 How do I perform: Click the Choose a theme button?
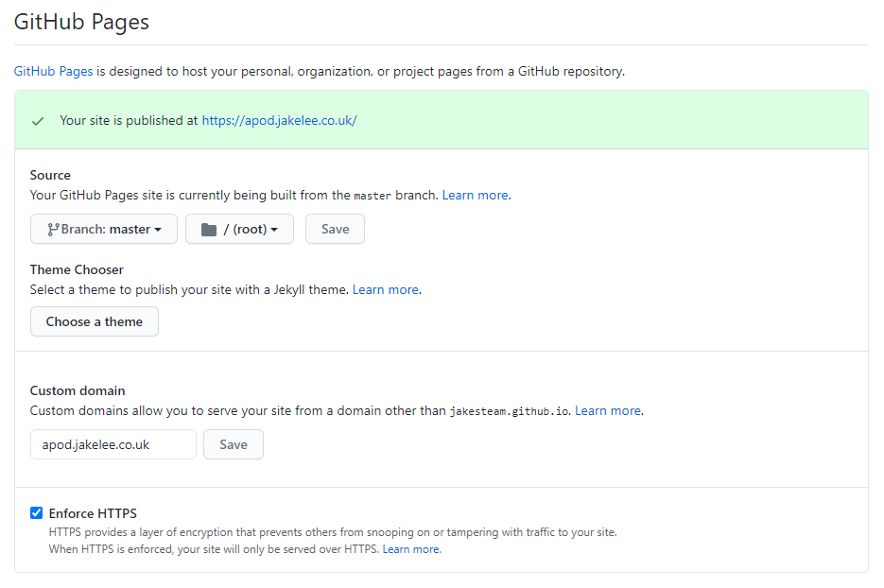(95, 321)
